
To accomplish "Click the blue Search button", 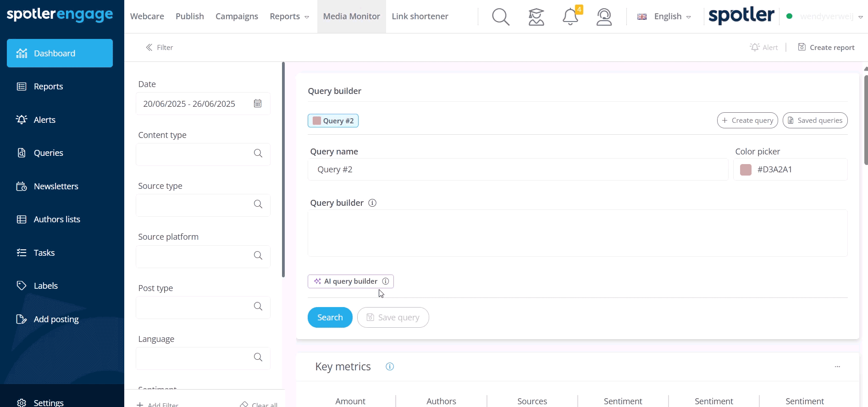I will coord(330,317).
